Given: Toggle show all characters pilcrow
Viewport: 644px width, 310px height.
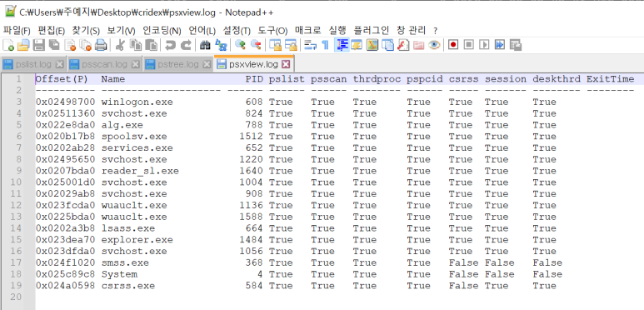Looking at the screenshot, I should (x=325, y=45).
